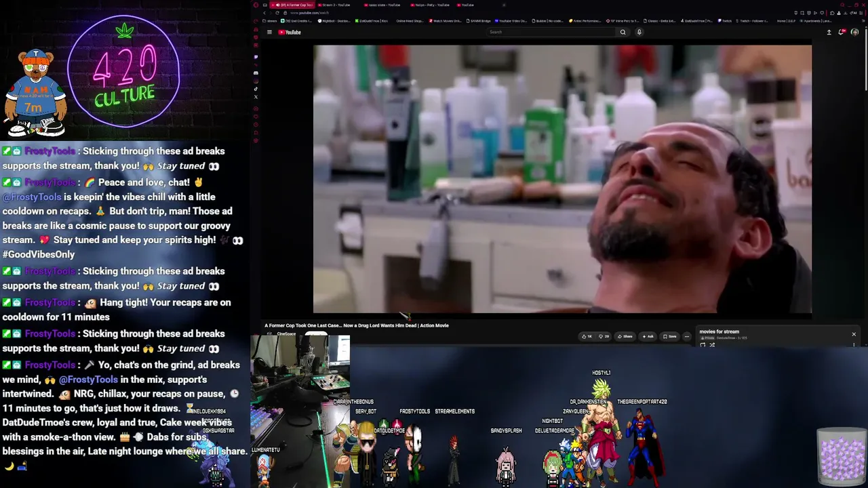The image size is (868, 488).
Task: Click the Ask button under video
Action: click(x=648, y=336)
